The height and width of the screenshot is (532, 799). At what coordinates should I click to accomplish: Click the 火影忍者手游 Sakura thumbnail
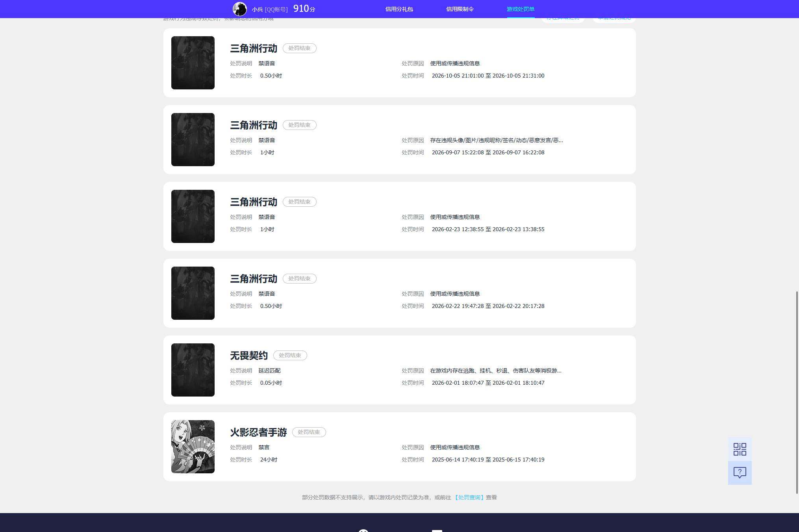(193, 447)
